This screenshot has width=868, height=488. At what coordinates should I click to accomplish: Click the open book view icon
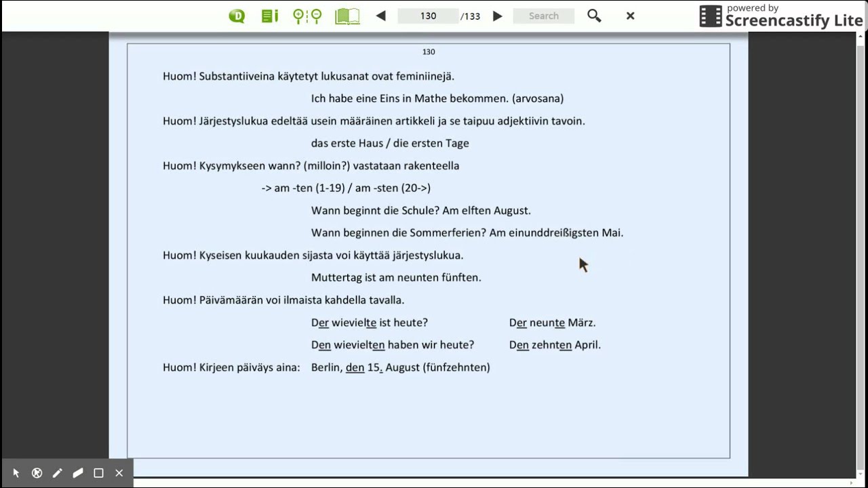347,16
